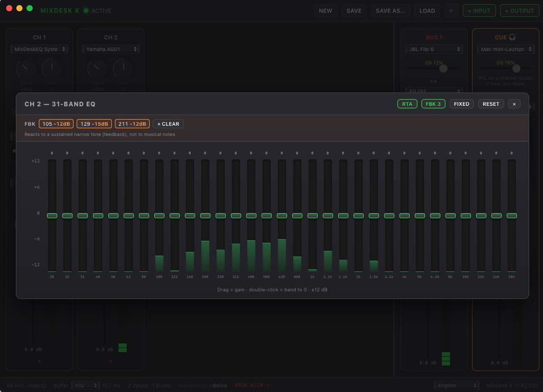Click the '−12' scale label
The height and width of the screenshot is (392, 543).
(35, 264)
